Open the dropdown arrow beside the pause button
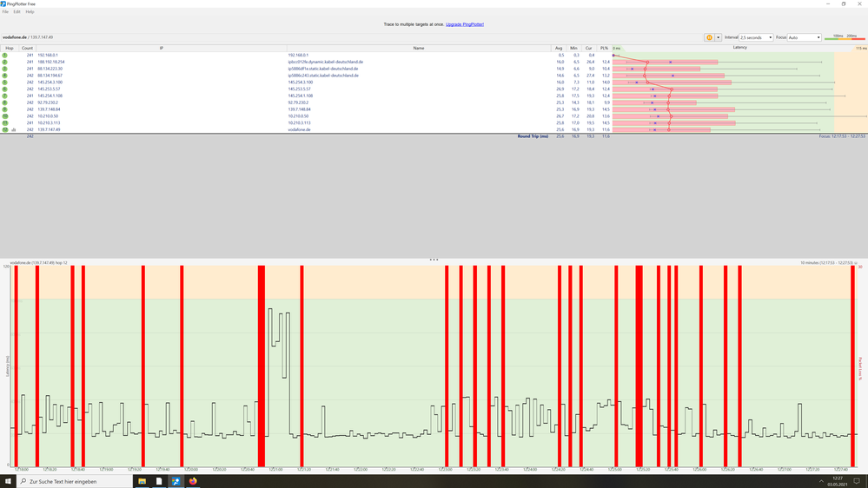Image resolution: width=868 pixels, height=488 pixels. pyautogui.click(x=718, y=37)
